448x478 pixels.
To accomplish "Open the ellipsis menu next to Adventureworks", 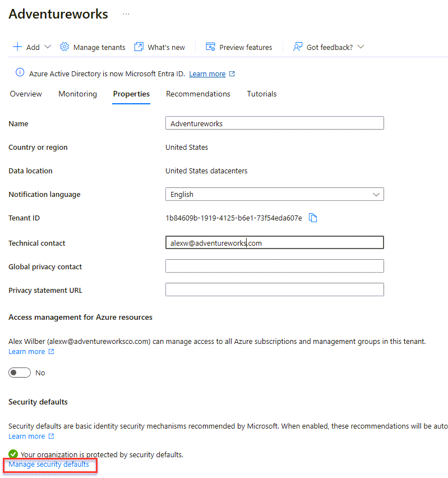I will tap(126, 14).
